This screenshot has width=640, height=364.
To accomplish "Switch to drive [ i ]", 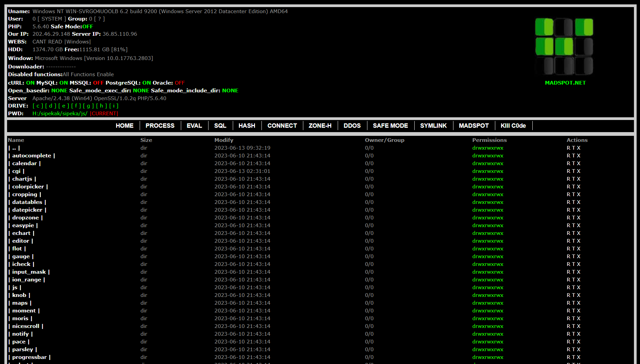I will pos(114,106).
